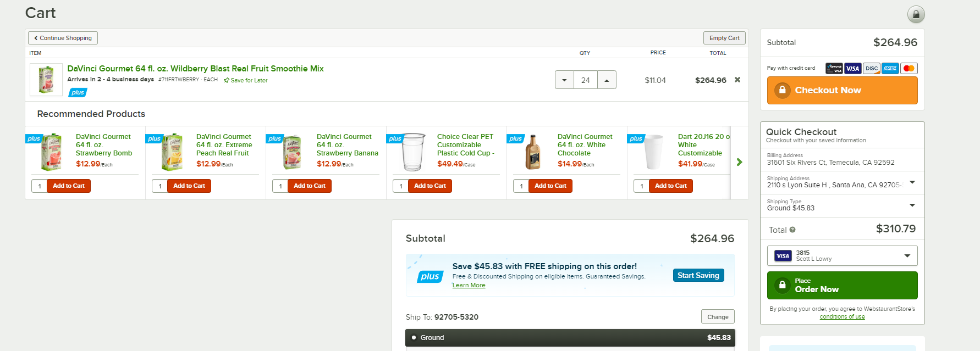
Task: Click plus badge on Choice Clear PET card
Action: tap(395, 138)
